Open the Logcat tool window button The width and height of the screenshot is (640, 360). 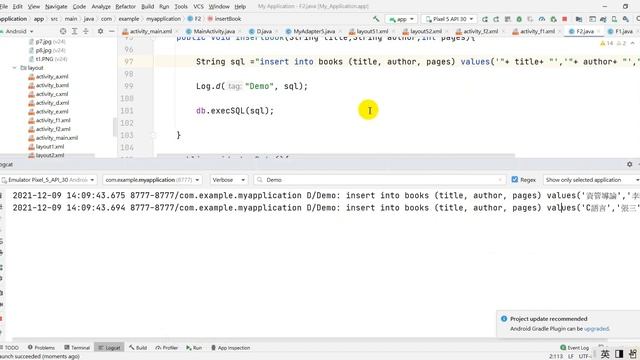coord(109,348)
